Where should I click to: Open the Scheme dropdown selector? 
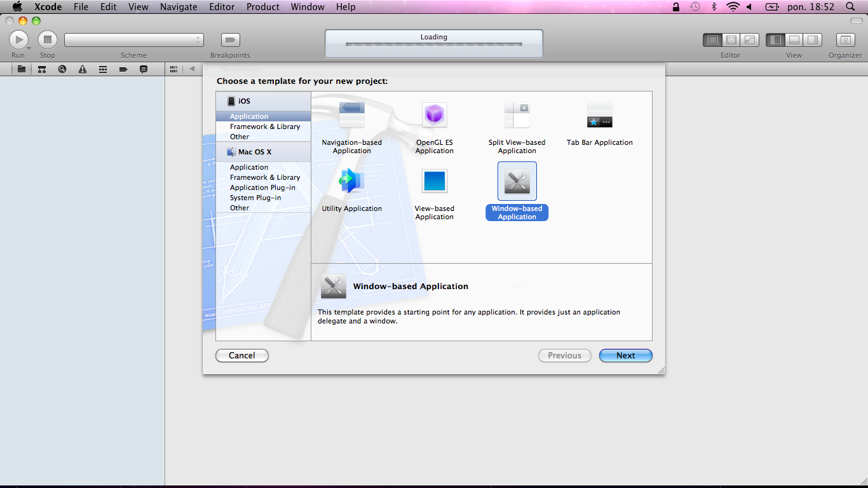(134, 40)
